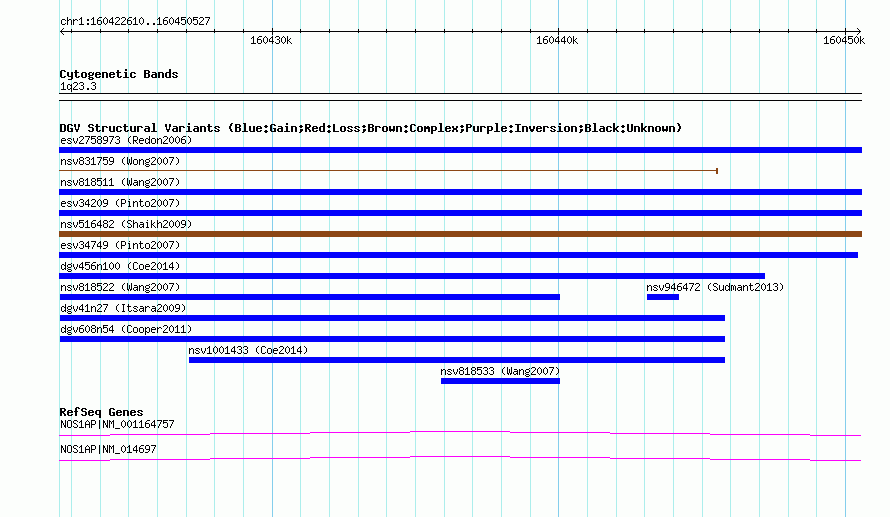The image size is (890, 517).
Task: Select the nsv831759 (Wong2007) label
Action: [120, 161]
